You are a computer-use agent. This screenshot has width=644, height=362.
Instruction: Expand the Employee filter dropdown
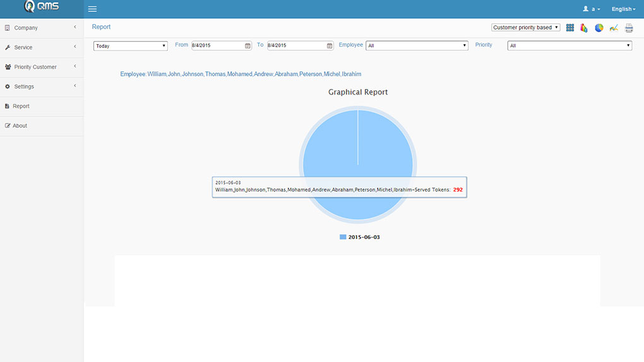pyautogui.click(x=417, y=46)
